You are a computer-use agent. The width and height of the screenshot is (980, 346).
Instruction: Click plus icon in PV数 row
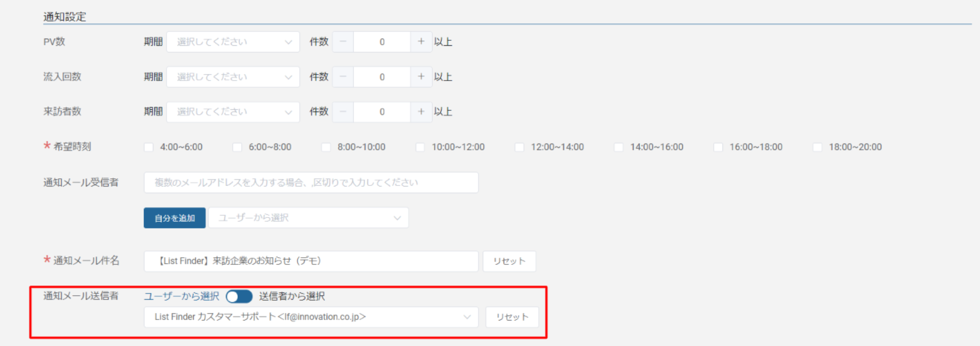(421, 42)
